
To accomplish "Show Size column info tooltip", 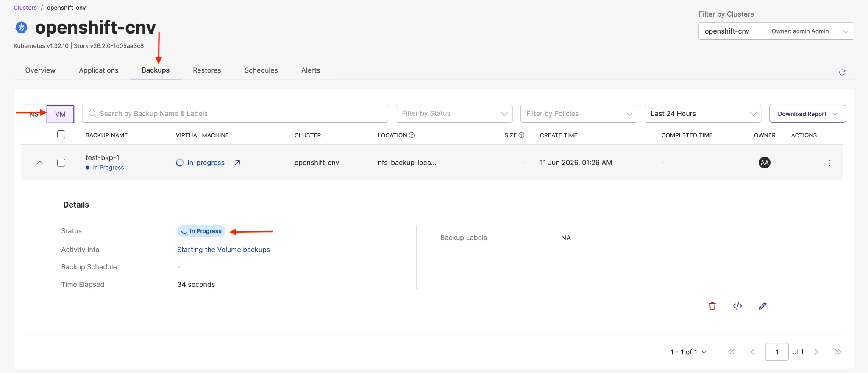I will point(521,135).
